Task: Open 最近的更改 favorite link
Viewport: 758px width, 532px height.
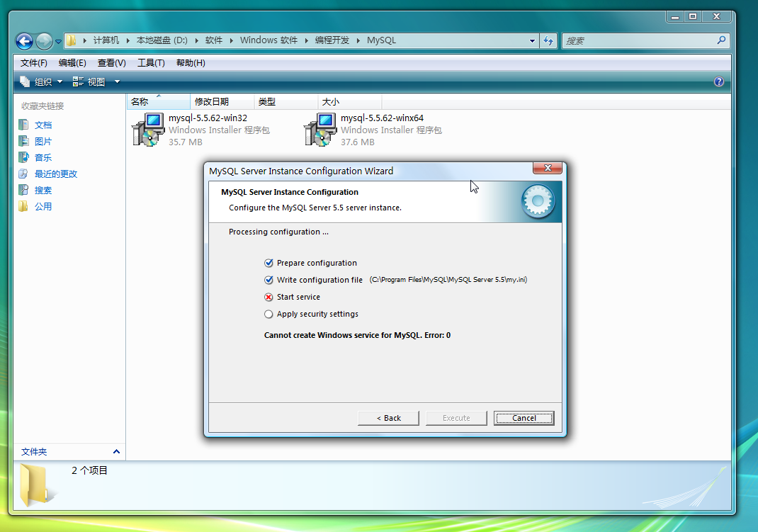Action: click(x=55, y=174)
